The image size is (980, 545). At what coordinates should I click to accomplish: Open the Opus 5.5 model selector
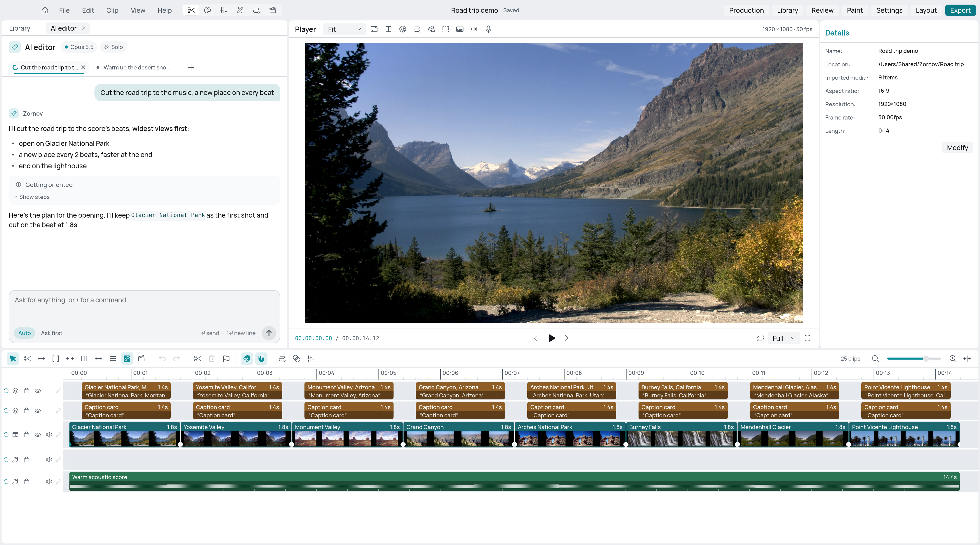(x=79, y=47)
